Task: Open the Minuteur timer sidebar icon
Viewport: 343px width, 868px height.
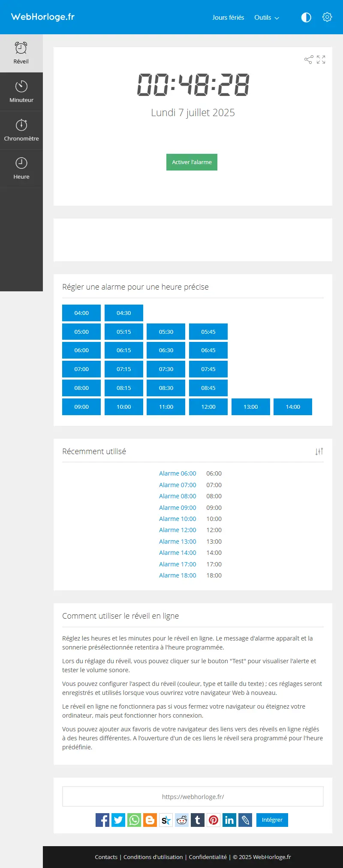Action: [21, 92]
